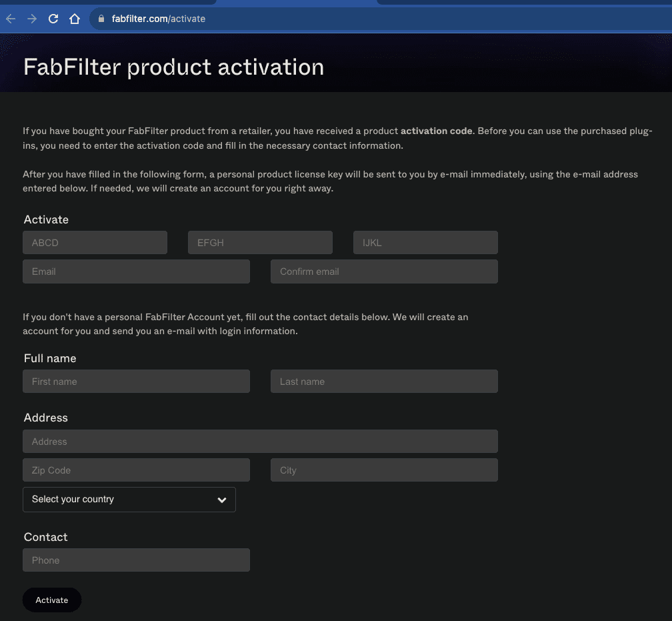The image size is (672, 621).
Task: Focus the Email input field
Action: pos(136,271)
